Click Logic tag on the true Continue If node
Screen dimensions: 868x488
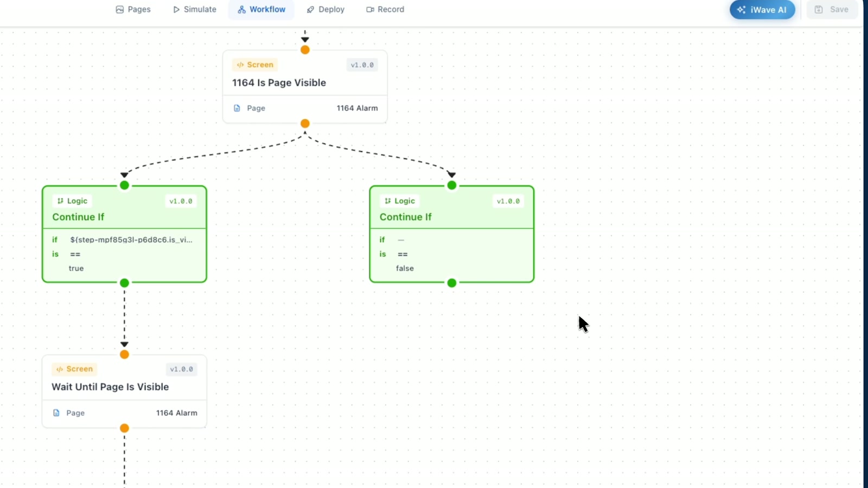point(72,201)
